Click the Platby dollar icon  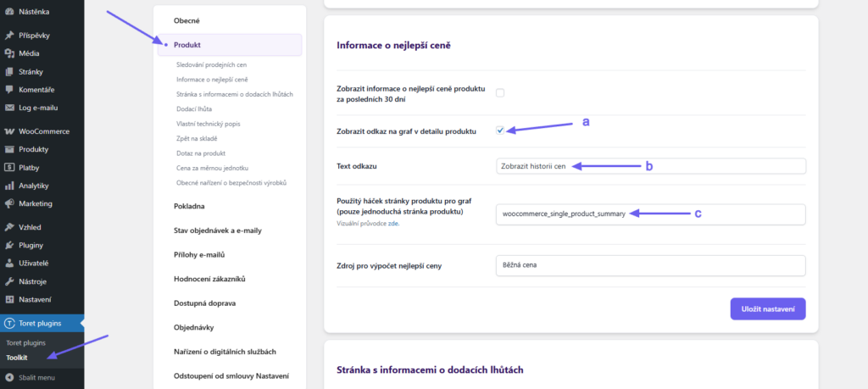8,168
